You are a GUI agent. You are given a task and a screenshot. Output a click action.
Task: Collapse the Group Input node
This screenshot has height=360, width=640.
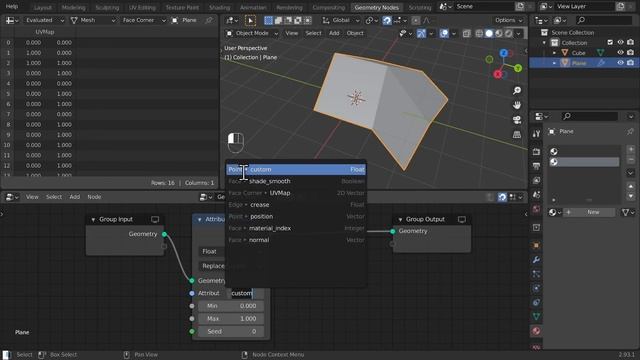pos(93,220)
